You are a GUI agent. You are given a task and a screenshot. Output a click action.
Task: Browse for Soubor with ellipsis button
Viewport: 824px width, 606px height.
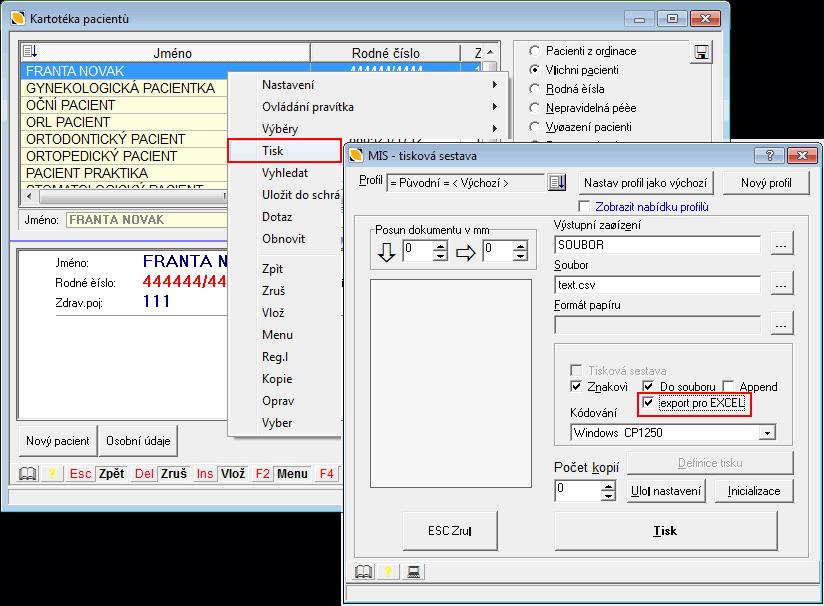click(781, 285)
